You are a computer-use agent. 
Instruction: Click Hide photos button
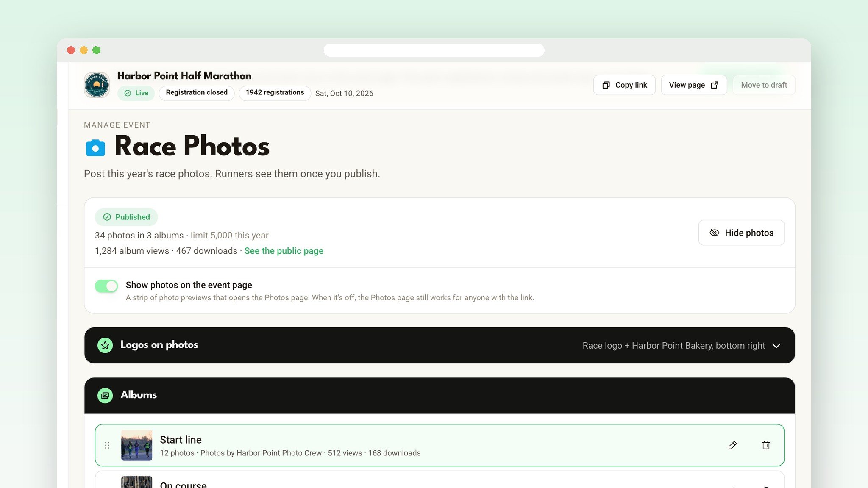[741, 233]
